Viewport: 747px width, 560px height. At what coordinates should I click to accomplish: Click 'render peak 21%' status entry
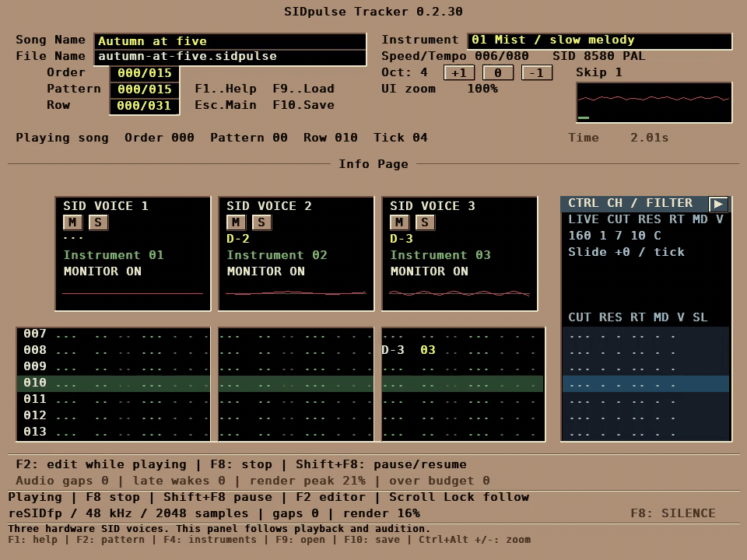point(307,481)
